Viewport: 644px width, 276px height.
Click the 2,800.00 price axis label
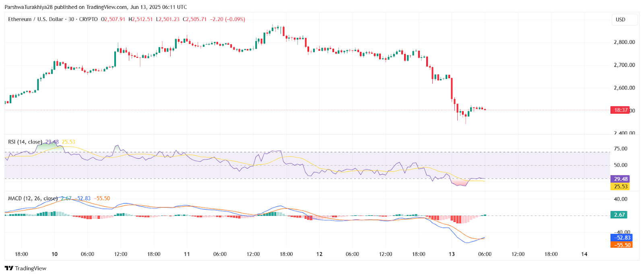point(624,42)
